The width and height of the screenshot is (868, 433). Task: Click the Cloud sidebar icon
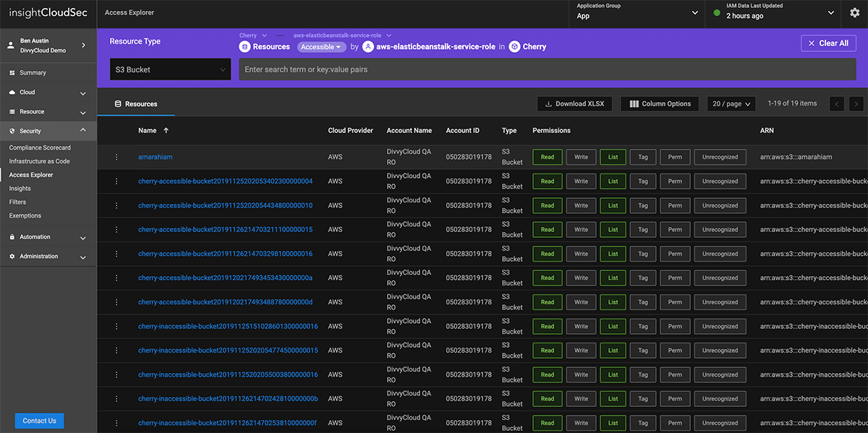point(12,93)
